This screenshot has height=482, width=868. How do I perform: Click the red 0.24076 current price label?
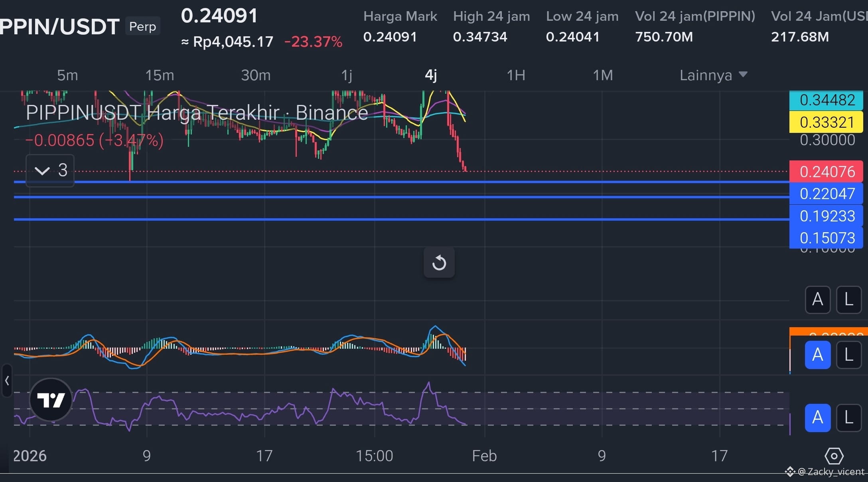coord(826,172)
